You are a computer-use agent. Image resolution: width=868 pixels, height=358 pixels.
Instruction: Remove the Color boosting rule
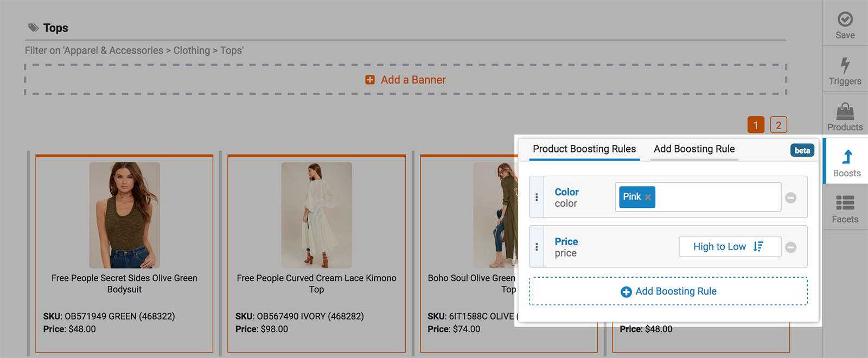791,197
